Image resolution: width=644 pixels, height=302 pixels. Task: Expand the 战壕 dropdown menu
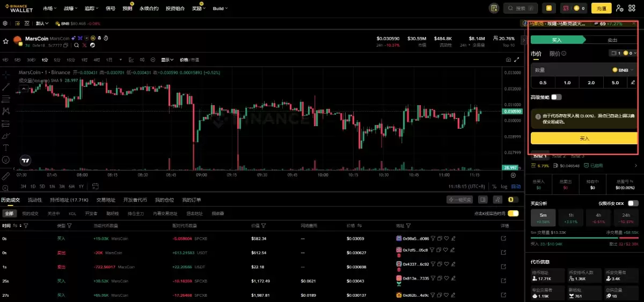(x=70, y=9)
